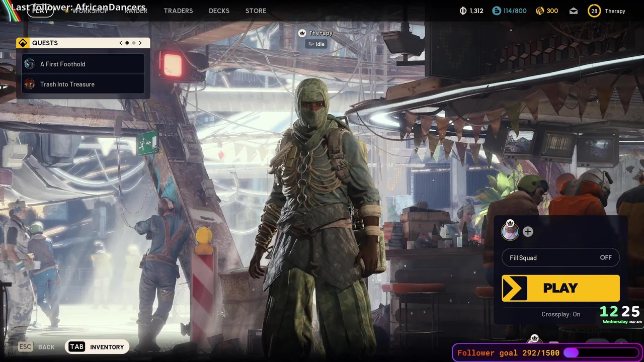Open the PLAY tab in top navigation
The width and height of the screenshot is (644, 362).
(x=40, y=11)
